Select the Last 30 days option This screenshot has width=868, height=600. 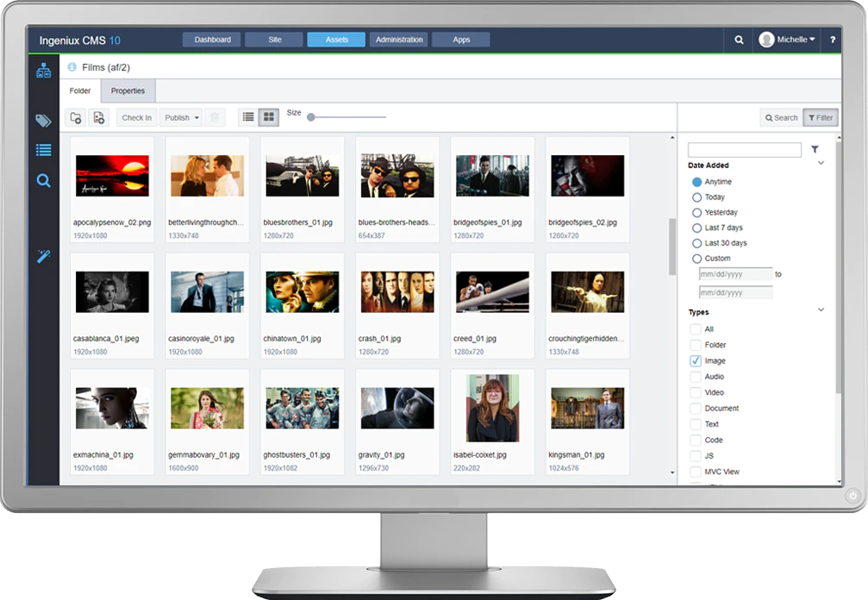[x=697, y=243]
